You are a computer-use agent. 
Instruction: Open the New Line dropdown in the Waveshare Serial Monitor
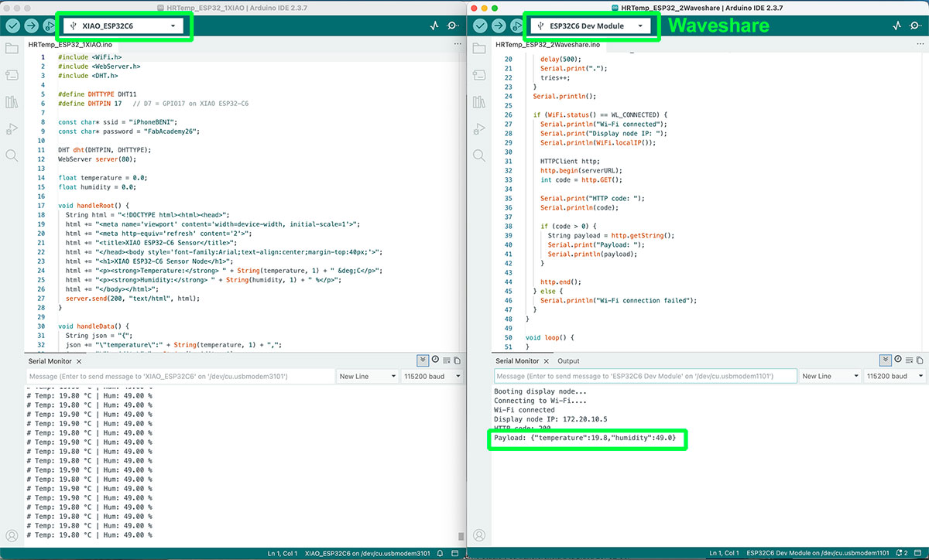tap(829, 376)
